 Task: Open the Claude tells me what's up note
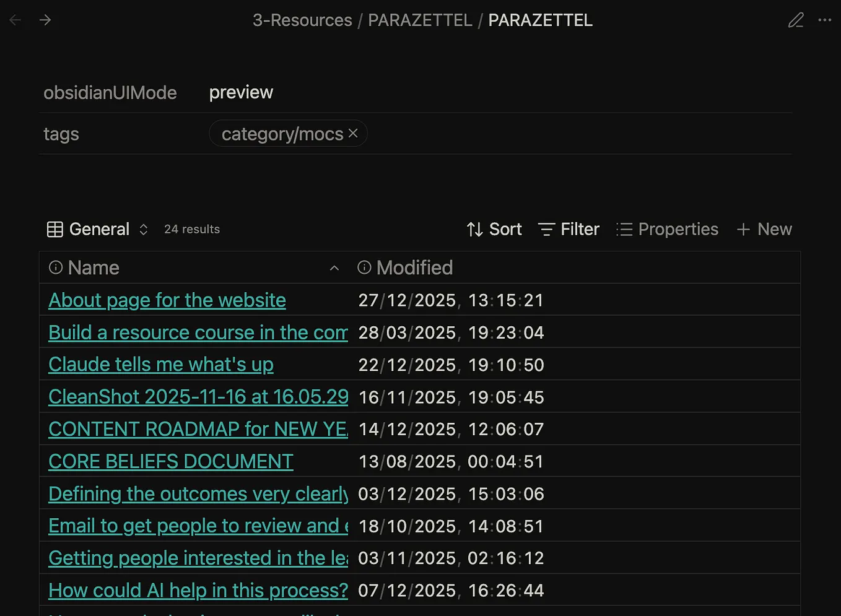point(161,365)
